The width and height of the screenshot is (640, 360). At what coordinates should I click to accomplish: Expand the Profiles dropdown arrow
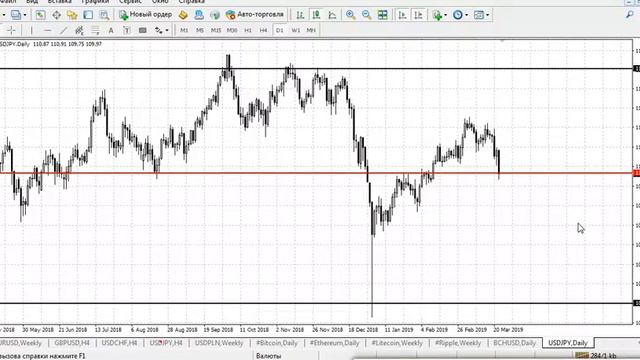(25, 15)
